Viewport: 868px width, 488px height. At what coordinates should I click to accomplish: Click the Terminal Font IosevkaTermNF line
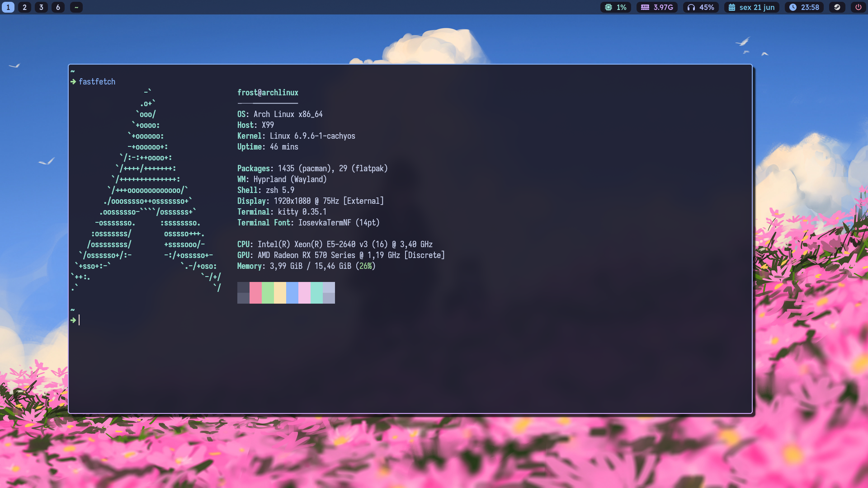click(308, 223)
